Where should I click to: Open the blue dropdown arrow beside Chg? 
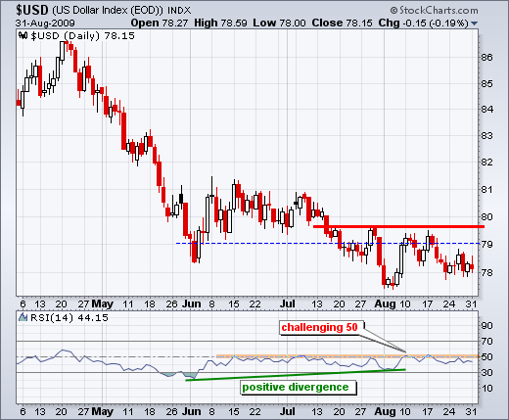(475, 23)
